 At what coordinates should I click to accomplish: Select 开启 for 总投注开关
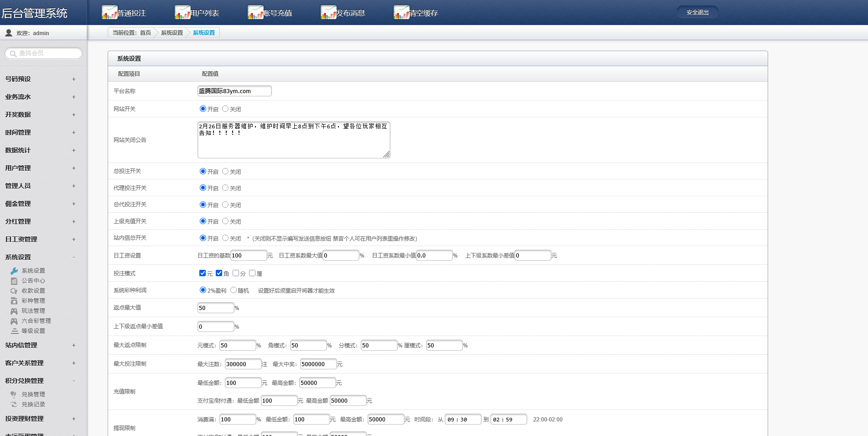(x=203, y=171)
